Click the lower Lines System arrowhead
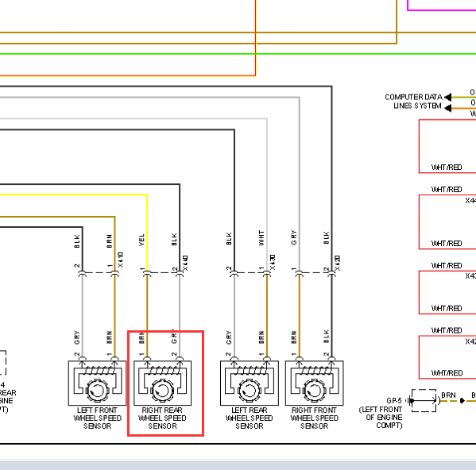The height and width of the screenshot is (470, 476). click(x=447, y=108)
